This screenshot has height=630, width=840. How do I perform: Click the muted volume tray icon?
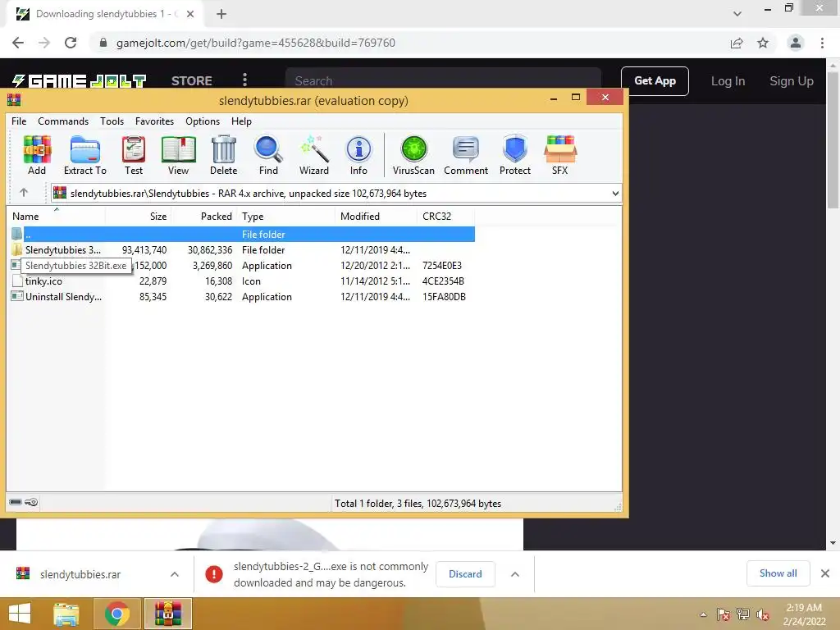(762, 614)
